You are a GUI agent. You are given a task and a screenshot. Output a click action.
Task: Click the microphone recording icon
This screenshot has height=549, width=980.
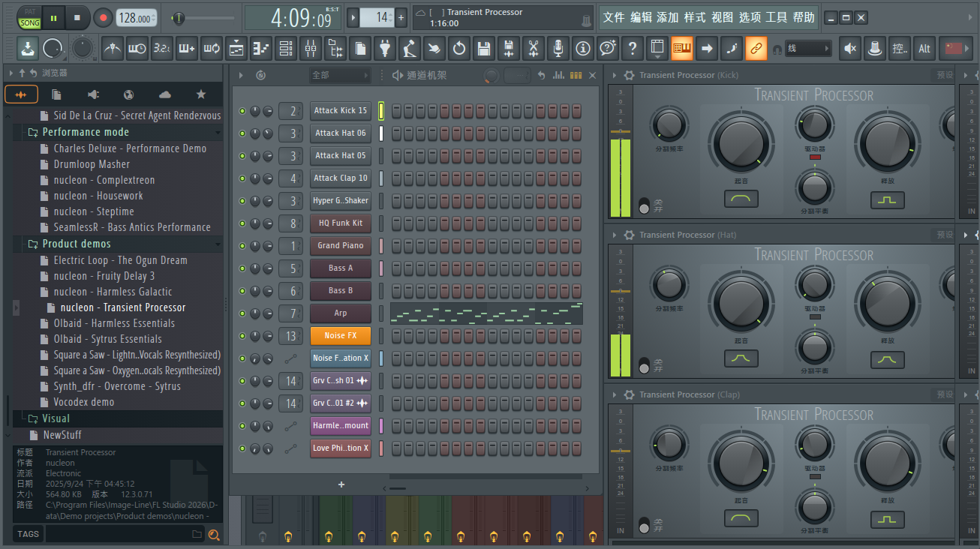[x=558, y=49]
